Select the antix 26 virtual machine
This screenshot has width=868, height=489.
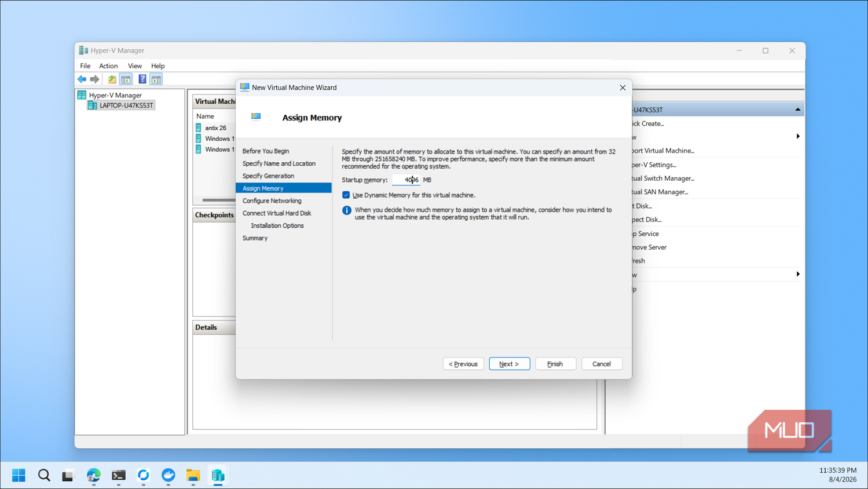tap(215, 128)
